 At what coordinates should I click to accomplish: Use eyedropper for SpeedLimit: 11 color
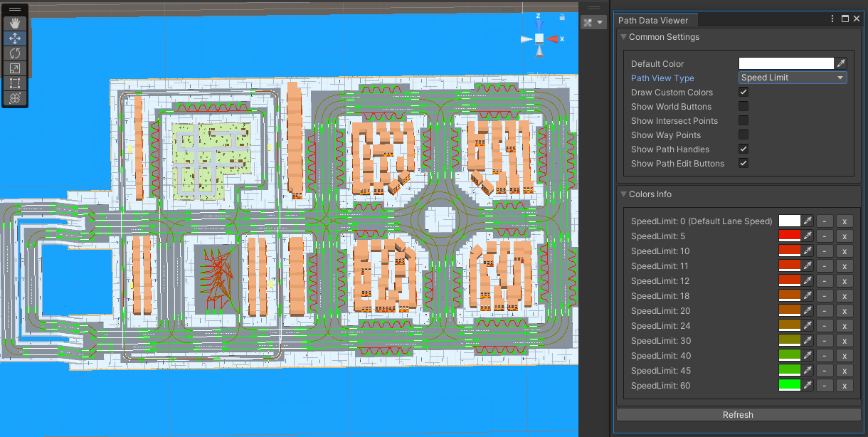pyautogui.click(x=808, y=266)
